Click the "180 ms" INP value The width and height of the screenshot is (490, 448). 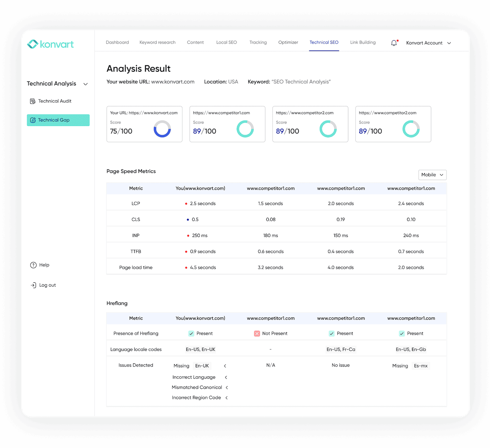(x=271, y=236)
